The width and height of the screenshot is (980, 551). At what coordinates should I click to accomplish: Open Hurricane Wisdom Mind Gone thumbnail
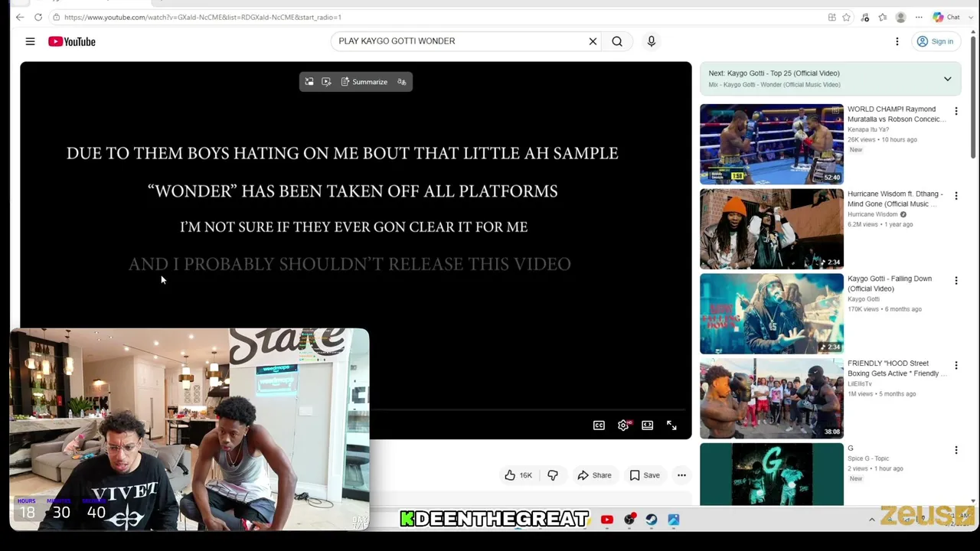(772, 230)
